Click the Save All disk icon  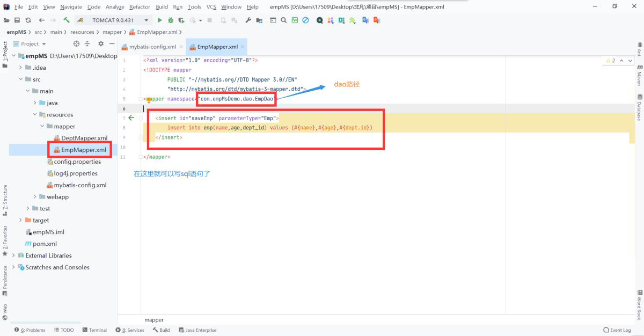(17, 20)
